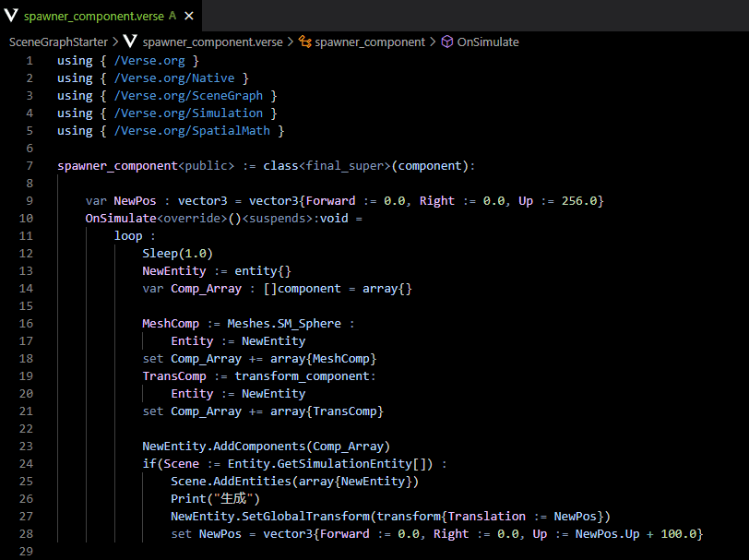This screenshot has width=749, height=560.
Task: Click Sleep(1.0) call
Action: (178, 253)
